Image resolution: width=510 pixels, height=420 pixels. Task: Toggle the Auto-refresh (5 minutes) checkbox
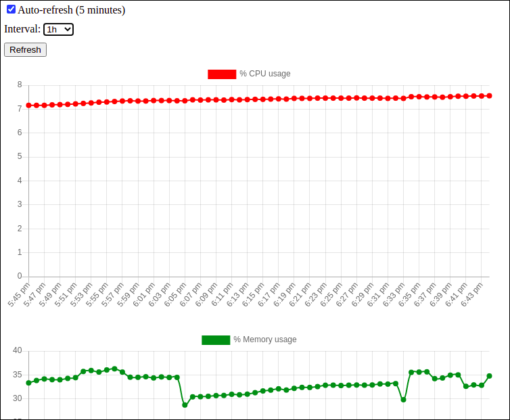pyautogui.click(x=11, y=9)
